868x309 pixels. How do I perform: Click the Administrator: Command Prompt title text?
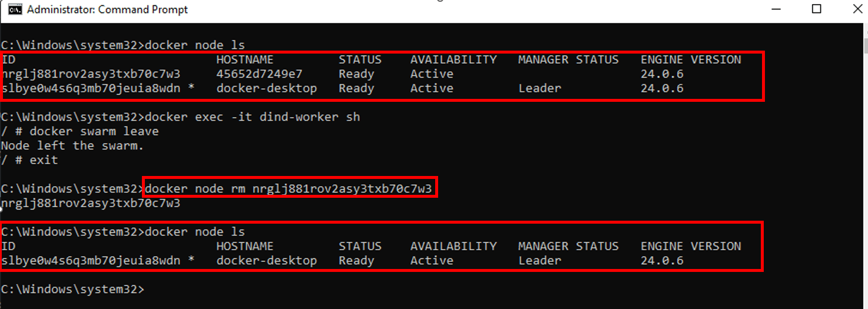point(108,9)
